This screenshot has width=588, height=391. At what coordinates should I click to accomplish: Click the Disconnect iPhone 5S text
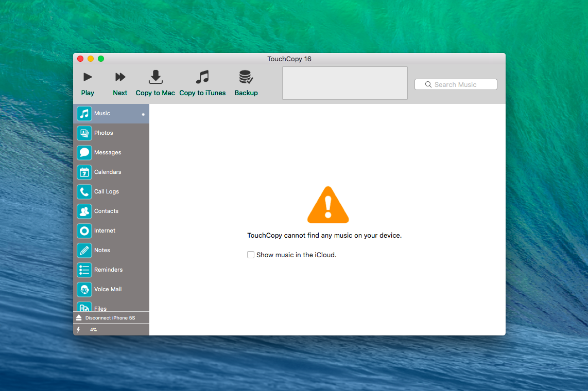click(110, 317)
